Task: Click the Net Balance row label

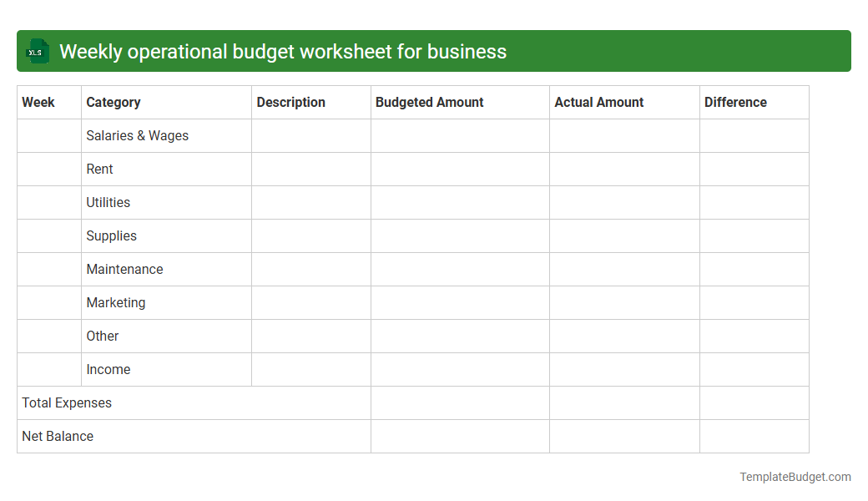Action: [58, 436]
